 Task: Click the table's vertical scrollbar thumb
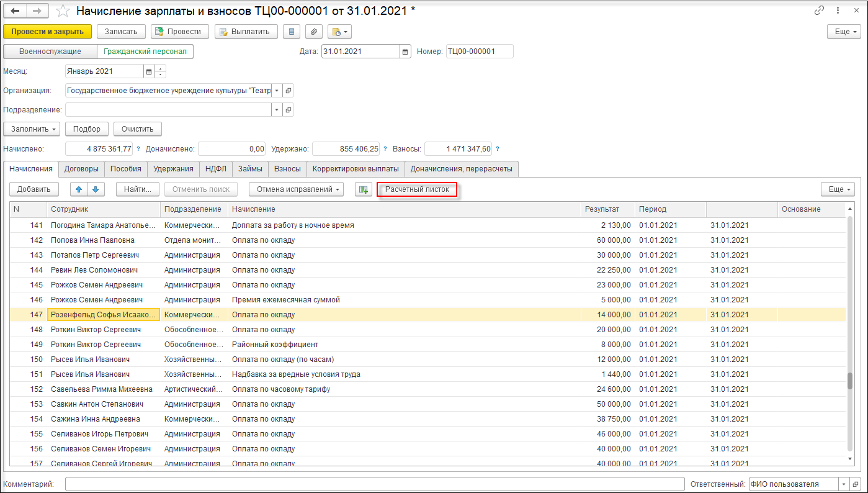tap(850, 381)
